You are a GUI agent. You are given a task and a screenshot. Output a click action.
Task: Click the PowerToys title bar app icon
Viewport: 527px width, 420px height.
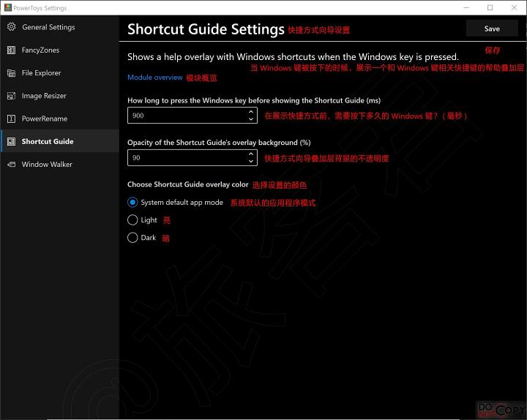coord(8,7)
